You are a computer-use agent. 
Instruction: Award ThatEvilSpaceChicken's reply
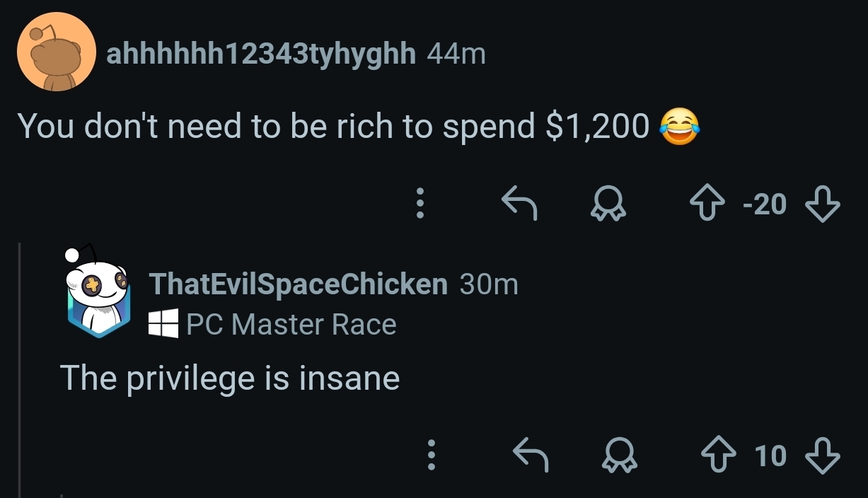tap(619, 456)
